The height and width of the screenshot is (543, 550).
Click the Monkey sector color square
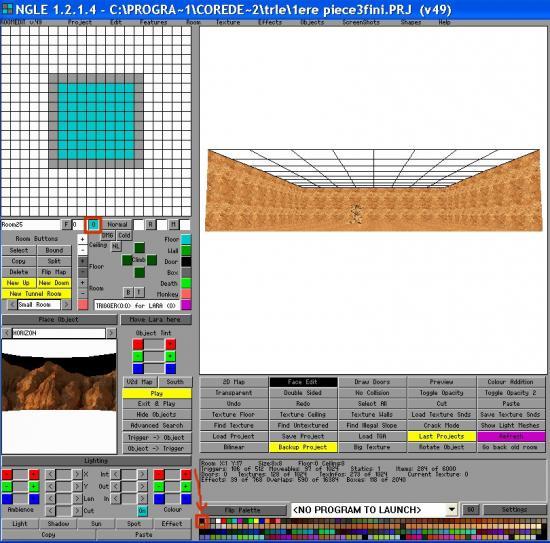(186, 294)
